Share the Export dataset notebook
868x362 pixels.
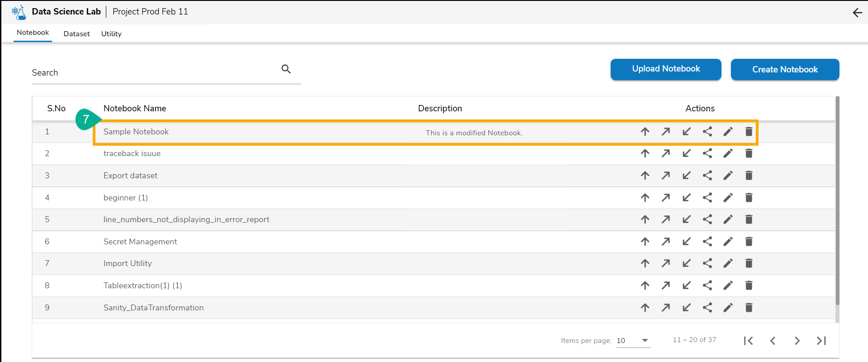pyautogui.click(x=707, y=176)
